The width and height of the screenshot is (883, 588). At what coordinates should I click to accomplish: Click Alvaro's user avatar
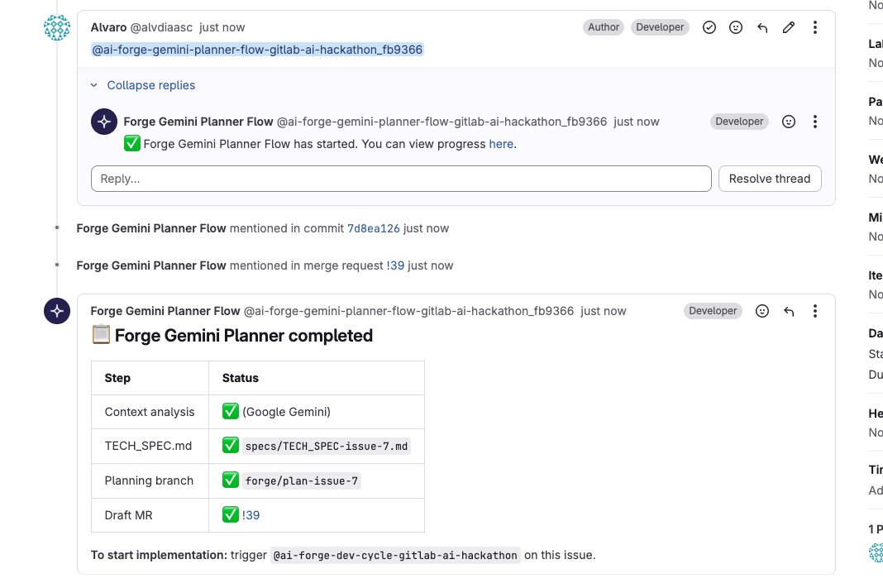click(x=57, y=27)
